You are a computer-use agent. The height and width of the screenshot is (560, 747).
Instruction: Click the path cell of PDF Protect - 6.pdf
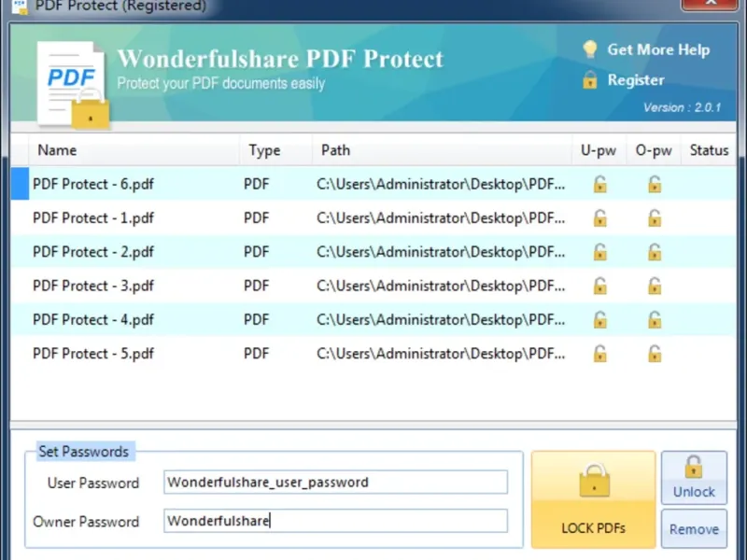click(441, 184)
